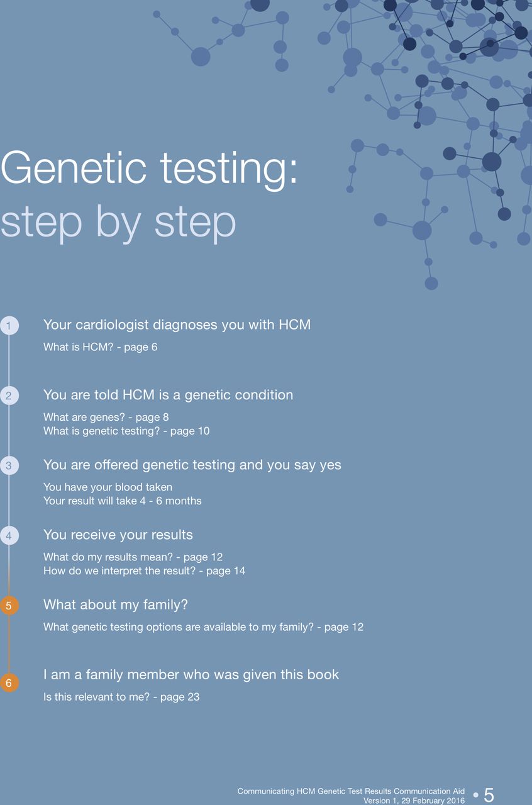Click 'Your result will take 4 - 6 months'
Viewport: 532px width, 805px height.
coord(123,501)
